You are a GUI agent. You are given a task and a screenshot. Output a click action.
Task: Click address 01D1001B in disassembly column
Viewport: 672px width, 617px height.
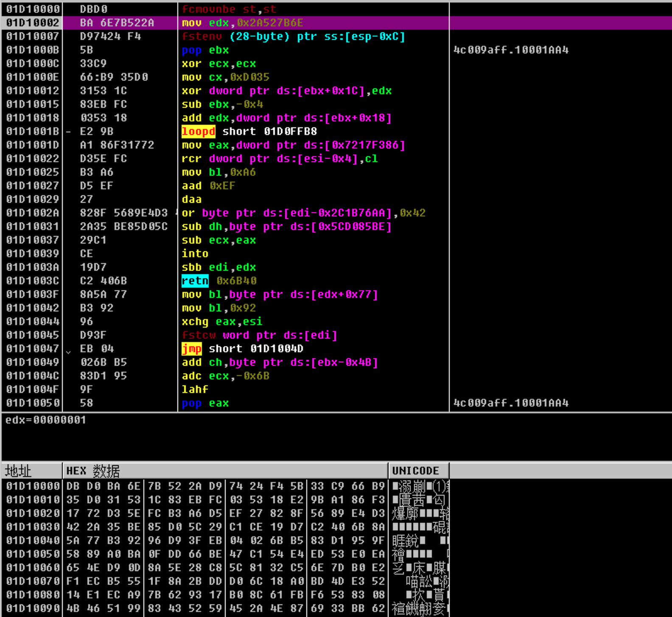click(x=33, y=132)
